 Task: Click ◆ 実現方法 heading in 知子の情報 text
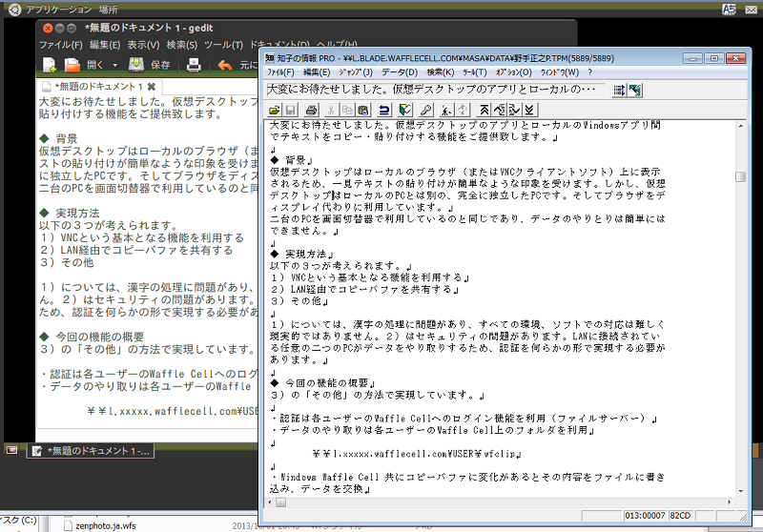click(x=301, y=254)
